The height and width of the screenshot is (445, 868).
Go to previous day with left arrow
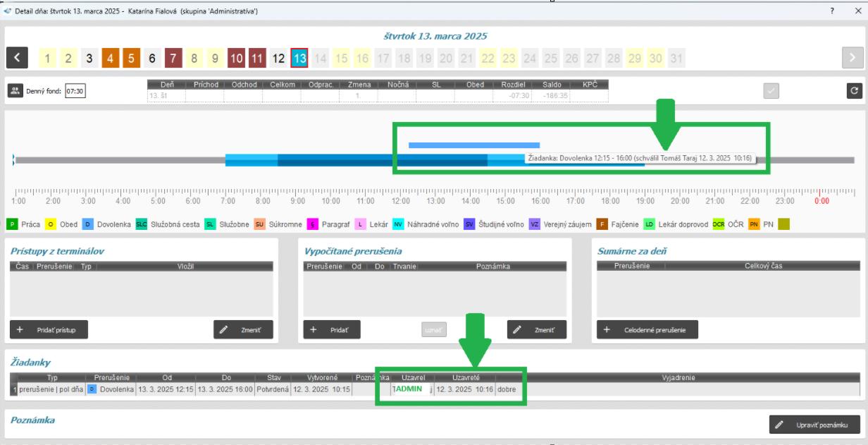click(x=18, y=58)
